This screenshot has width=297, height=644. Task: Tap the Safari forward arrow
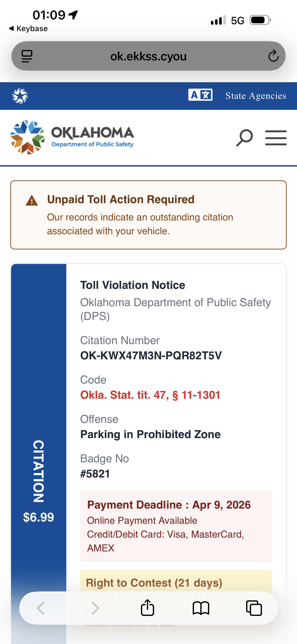click(95, 608)
